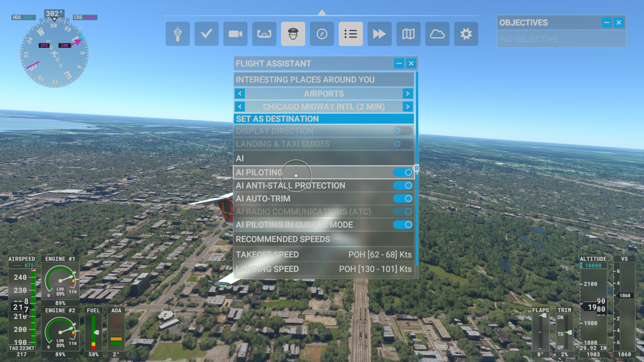Disable the AI Piloting toggle
The height and width of the screenshot is (362, 644).
click(x=402, y=172)
